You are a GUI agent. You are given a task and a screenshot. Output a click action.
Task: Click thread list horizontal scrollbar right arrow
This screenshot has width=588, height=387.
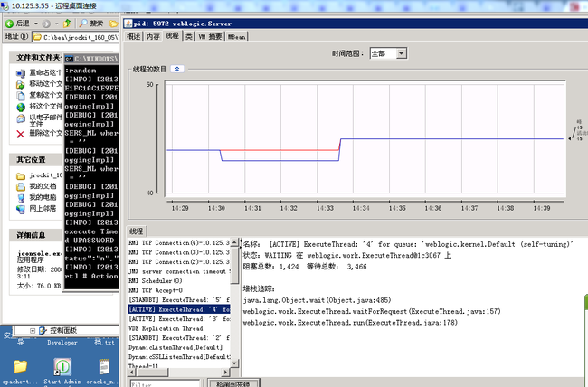pos(225,372)
